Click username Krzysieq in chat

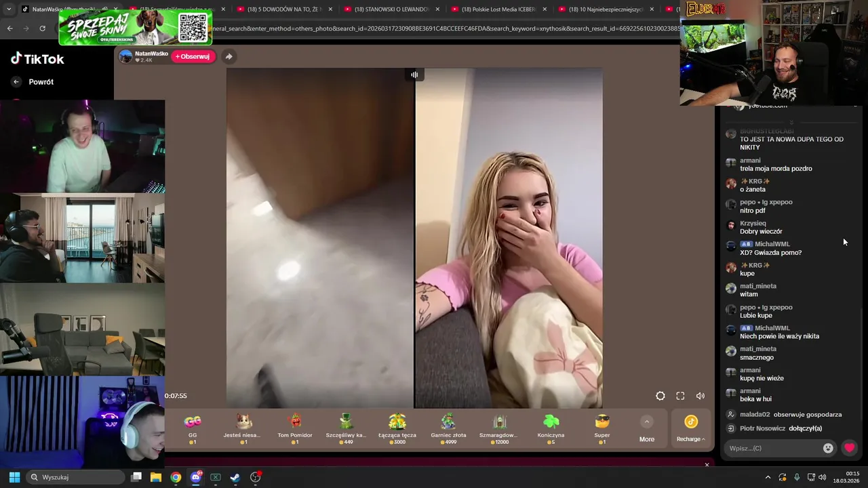753,223
